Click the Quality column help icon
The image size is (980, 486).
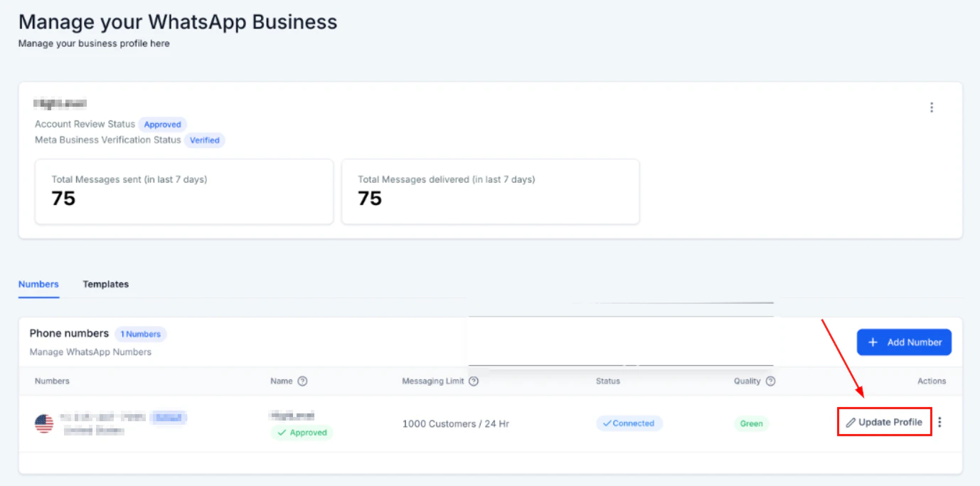click(771, 381)
